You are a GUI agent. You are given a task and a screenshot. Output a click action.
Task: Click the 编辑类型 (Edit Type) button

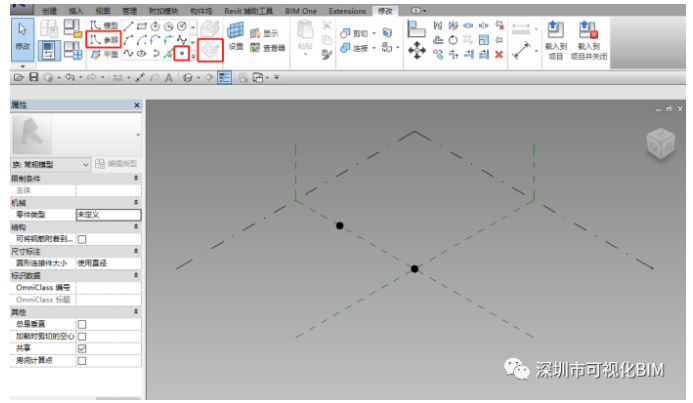116,164
